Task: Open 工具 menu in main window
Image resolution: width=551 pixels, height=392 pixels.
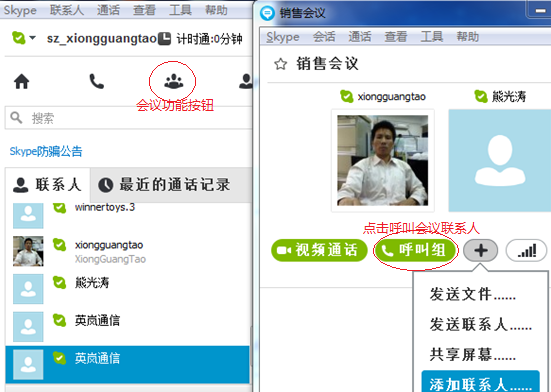Action: tap(180, 10)
